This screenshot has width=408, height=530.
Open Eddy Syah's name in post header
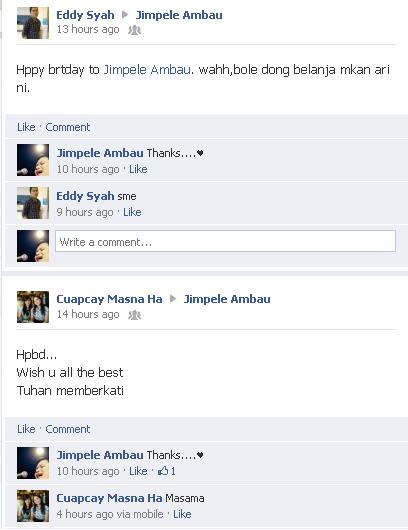85,15
